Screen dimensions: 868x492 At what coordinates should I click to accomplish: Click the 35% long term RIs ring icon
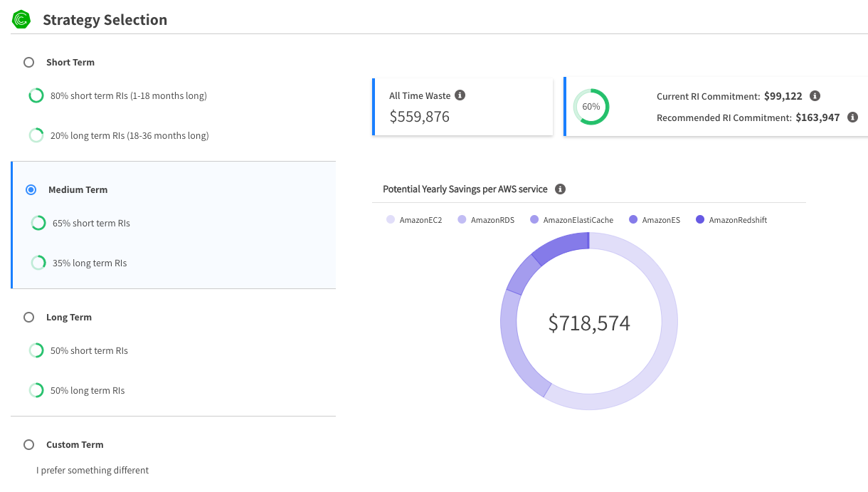pos(38,263)
